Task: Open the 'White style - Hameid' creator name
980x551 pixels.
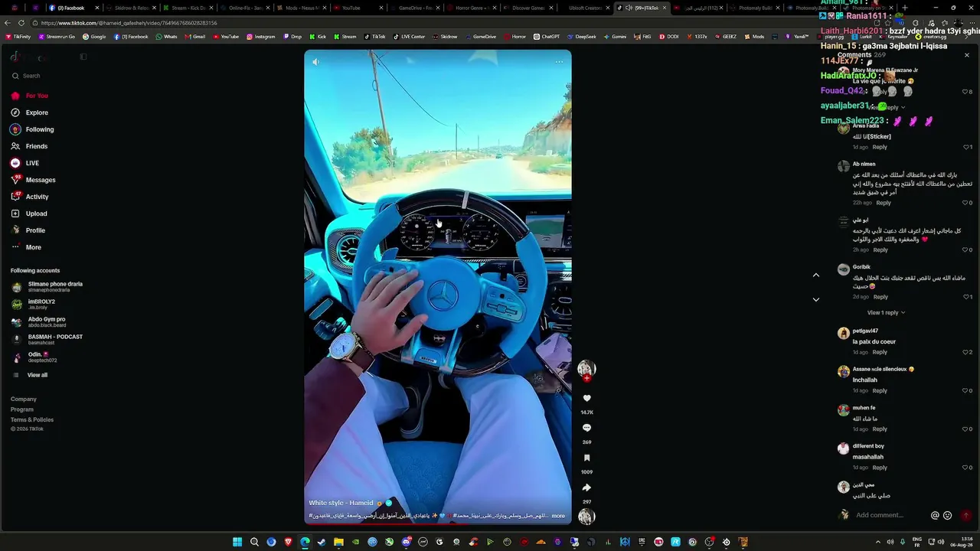Action: pyautogui.click(x=341, y=503)
